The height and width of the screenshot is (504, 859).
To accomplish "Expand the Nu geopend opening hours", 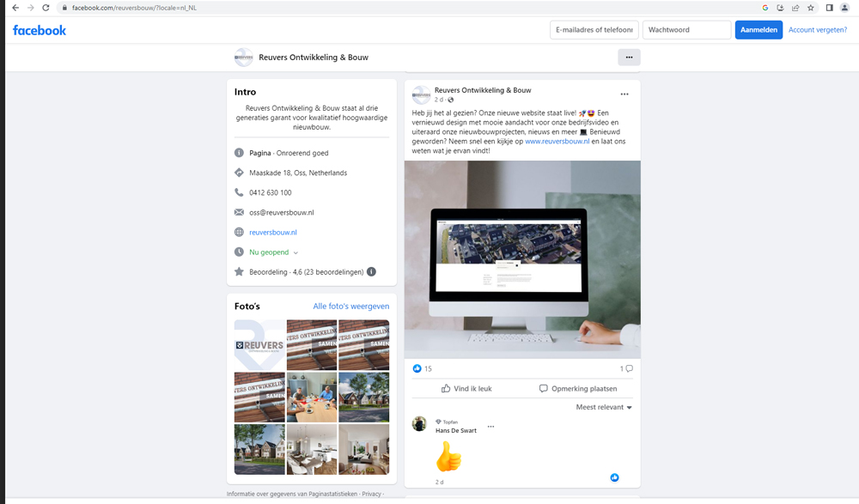I will (295, 252).
